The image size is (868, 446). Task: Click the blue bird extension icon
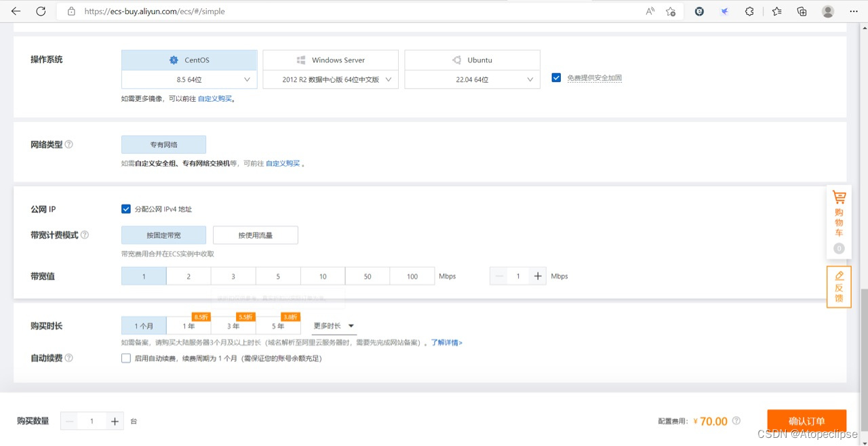pyautogui.click(x=724, y=12)
